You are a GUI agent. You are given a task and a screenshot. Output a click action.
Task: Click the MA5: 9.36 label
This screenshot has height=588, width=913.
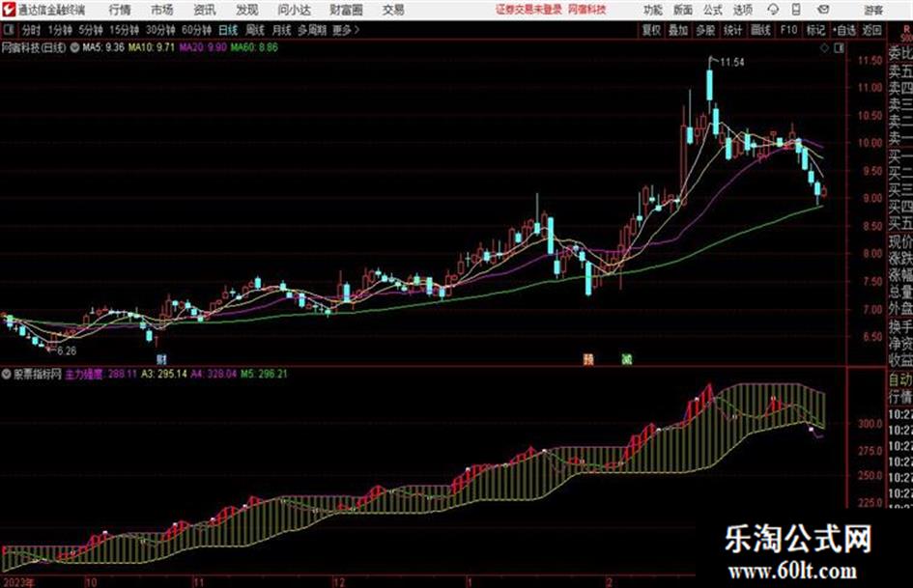pyautogui.click(x=103, y=47)
